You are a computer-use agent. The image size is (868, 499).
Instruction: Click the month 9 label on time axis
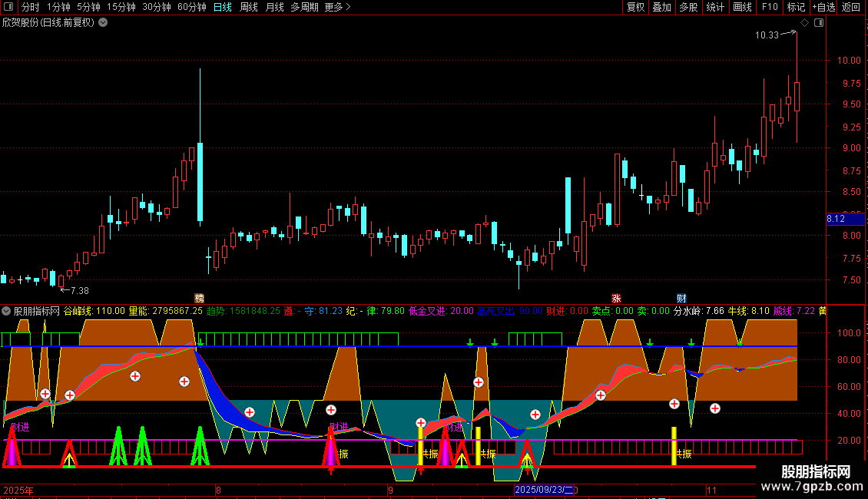point(390,490)
